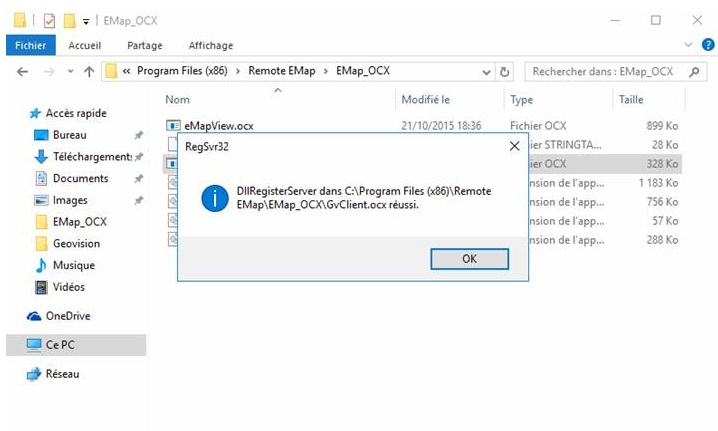Go back with the left arrow
This screenshot has width=718, height=431.
pos(22,71)
